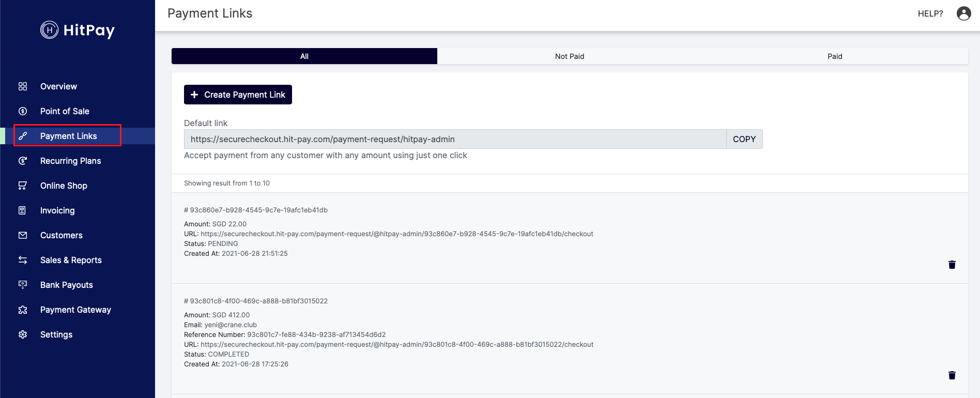The width and height of the screenshot is (980, 398).
Task: Click payment ID # 93c801c8-4f00-469c-a888-b81bf3015022
Action: (x=256, y=301)
